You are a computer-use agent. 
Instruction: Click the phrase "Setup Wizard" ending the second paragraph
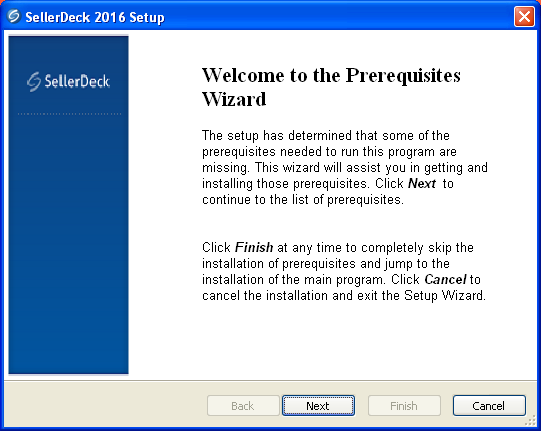(444, 295)
